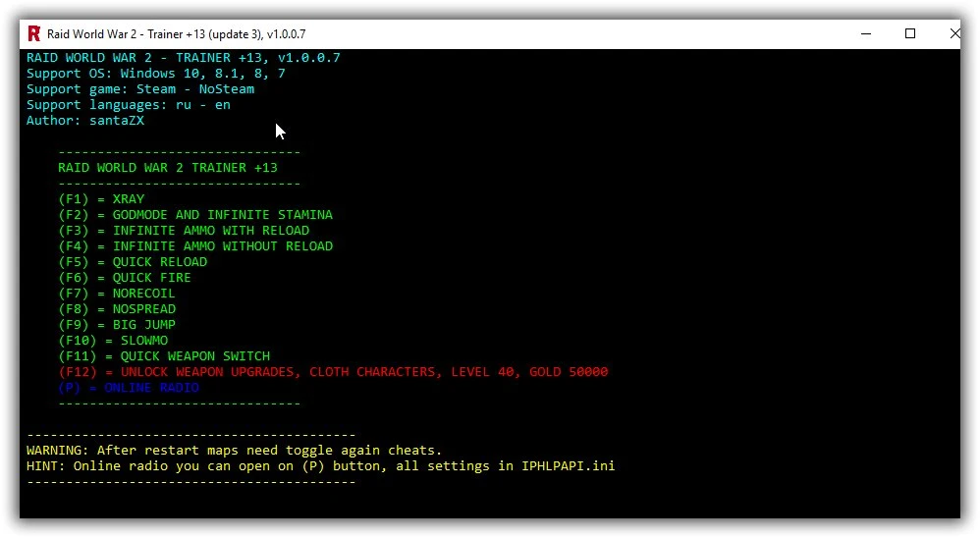Click 'WARNING: After restart maps need toggle again cheats.'
This screenshot has height=538, width=980.
coord(234,450)
